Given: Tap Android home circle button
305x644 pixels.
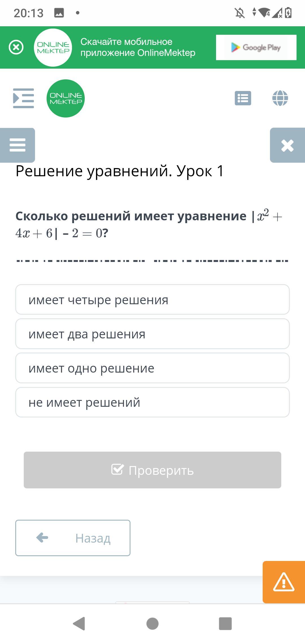Looking at the screenshot, I should [152, 624].
